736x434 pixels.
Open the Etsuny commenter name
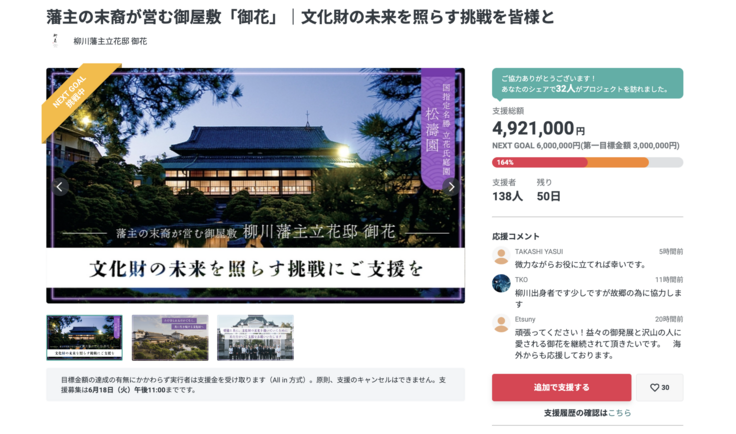(x=525, y=319)
